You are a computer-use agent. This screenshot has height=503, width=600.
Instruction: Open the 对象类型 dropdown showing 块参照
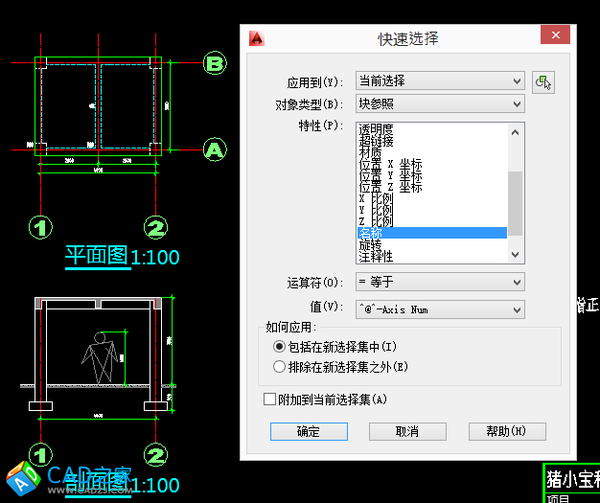[440, 104]
